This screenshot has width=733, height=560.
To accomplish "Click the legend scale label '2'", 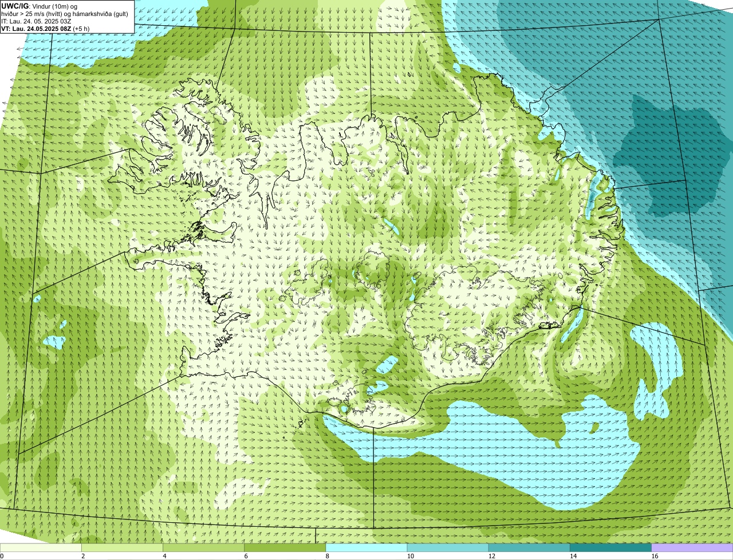I will pos(83,556).
